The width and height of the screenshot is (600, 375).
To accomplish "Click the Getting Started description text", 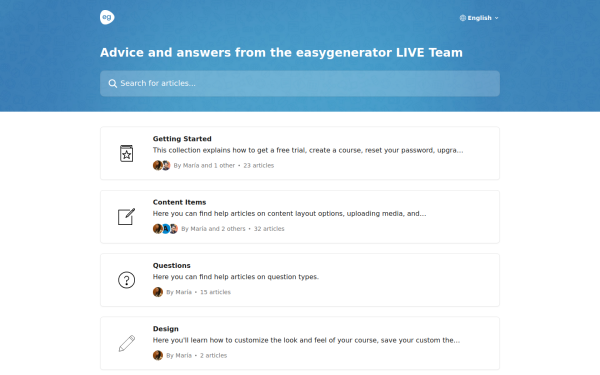I will (308, 150).
